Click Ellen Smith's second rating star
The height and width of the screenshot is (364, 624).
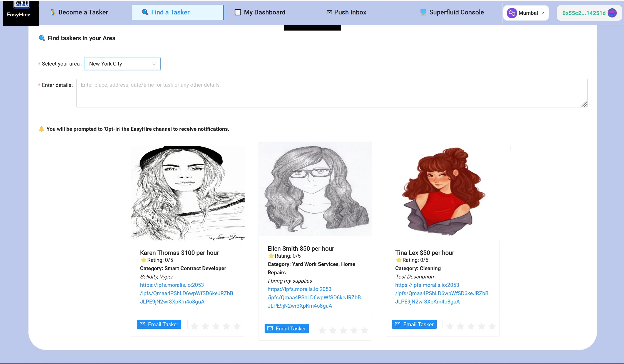point(333,330)
